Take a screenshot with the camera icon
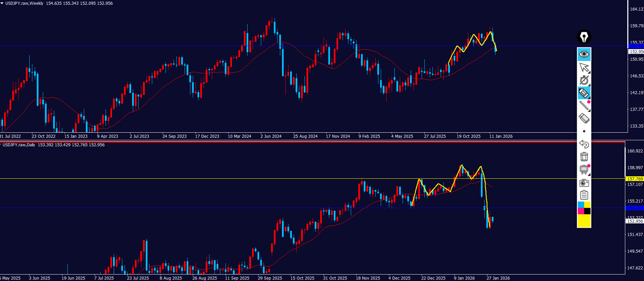The width and height of the screenshot is (644, 281). click(x=584, y=183)
